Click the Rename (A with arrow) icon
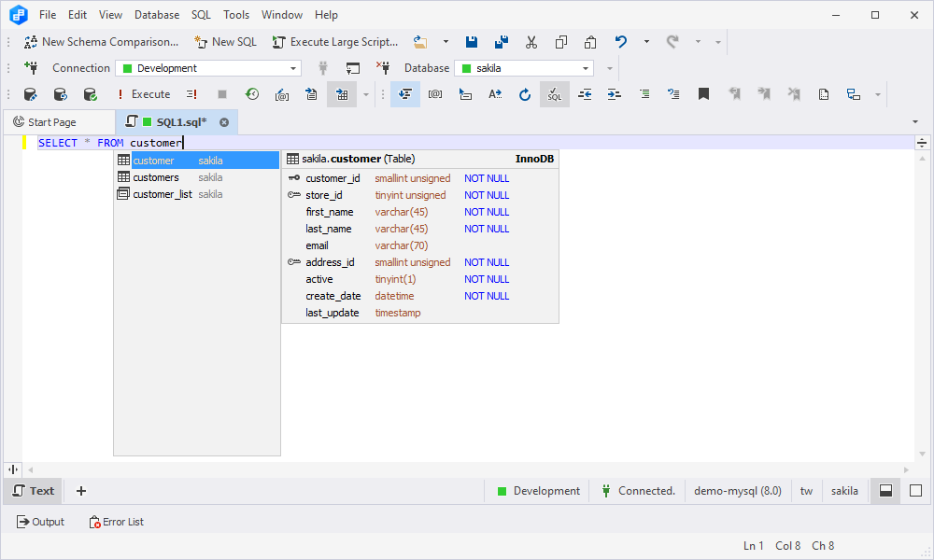This screenshot has width=934, height=560. [x=495, y=94]
